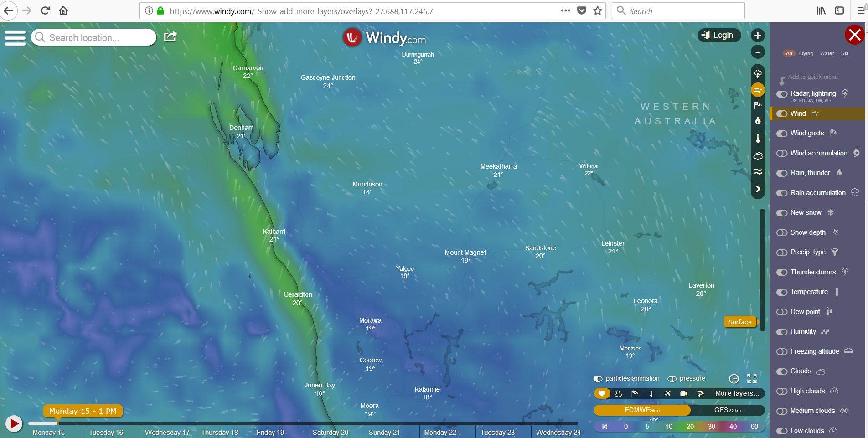Screen dimensions: 868x438
Task: Open the favorites heart icon in bottom layer bar
Action: coord(602,393)
